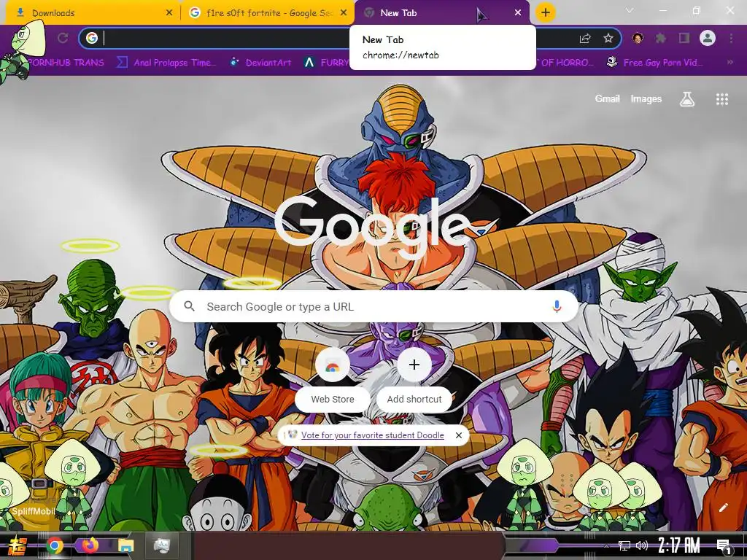Viewport: 747px width, 560px height.
Task: Close the Downloads tab
Action: 169,13
